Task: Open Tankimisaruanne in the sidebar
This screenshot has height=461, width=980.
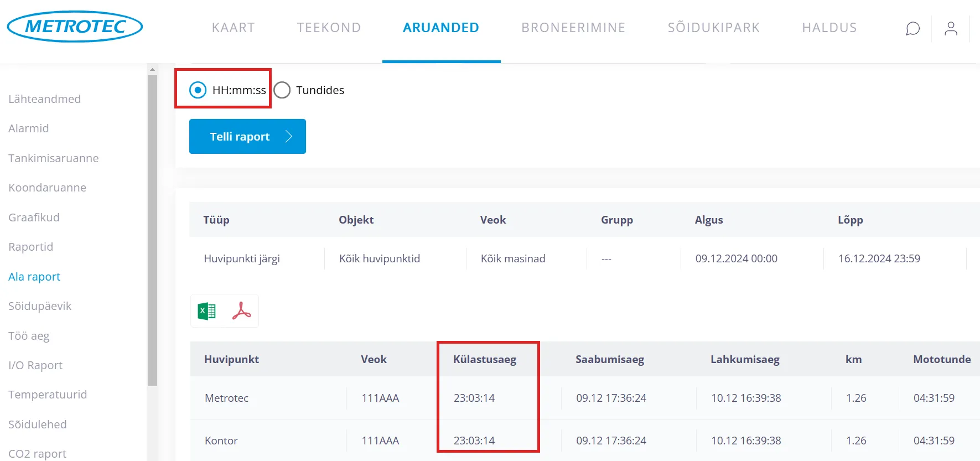Action: coord(54,158)
